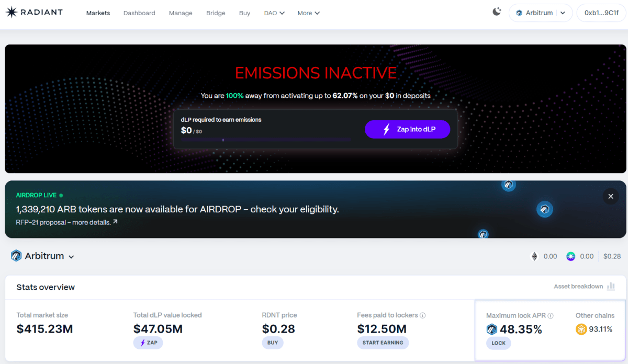Open the Bridge page

coord(216,13)
